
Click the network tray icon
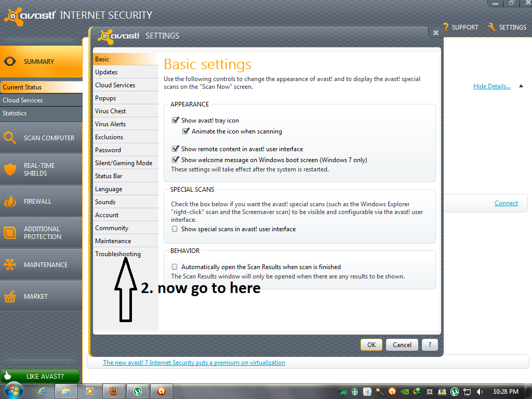467,392
